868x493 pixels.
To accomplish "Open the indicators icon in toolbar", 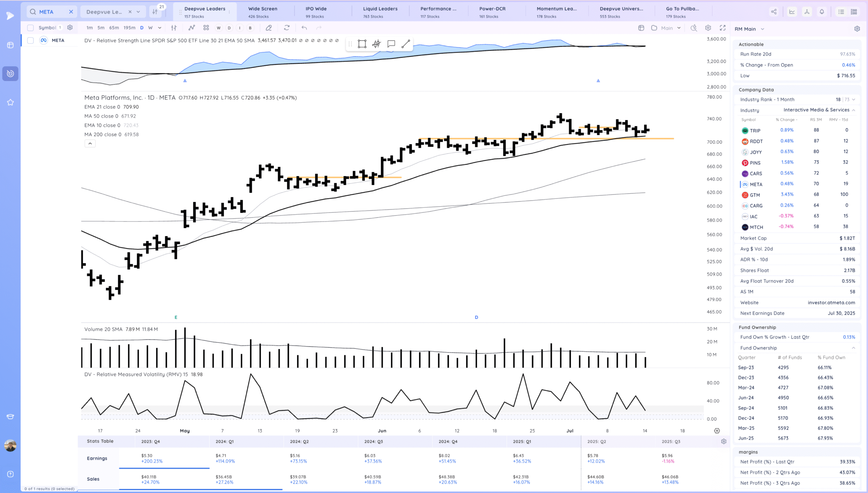I will coord(192,28).
